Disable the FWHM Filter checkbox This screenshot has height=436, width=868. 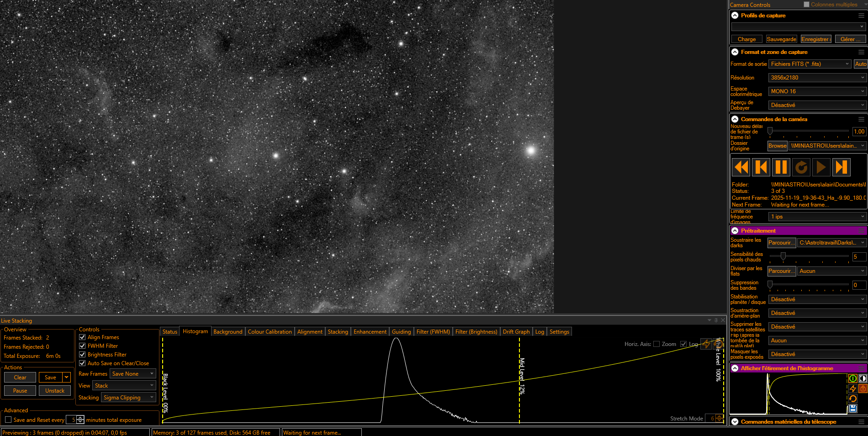click(82, 346)
